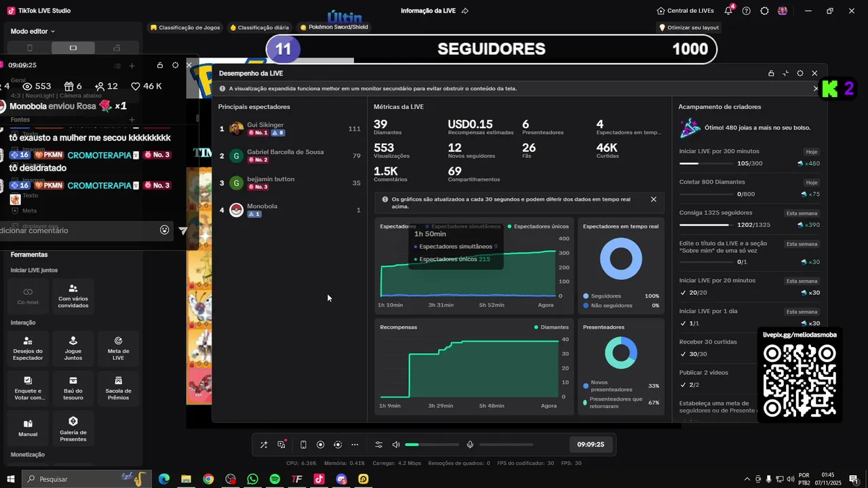
Task: Select viewer Gabriel Barcella de Sousa
Action: tap(290, 156)
